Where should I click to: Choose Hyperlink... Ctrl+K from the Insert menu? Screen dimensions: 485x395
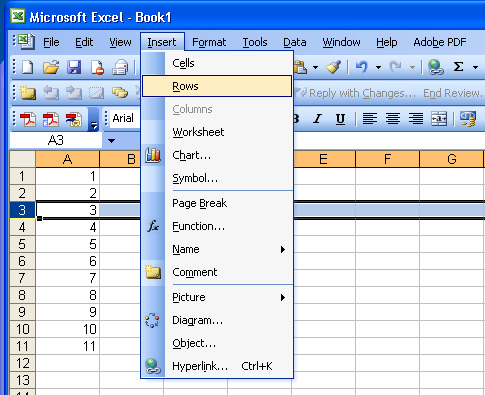click(217, 366)
